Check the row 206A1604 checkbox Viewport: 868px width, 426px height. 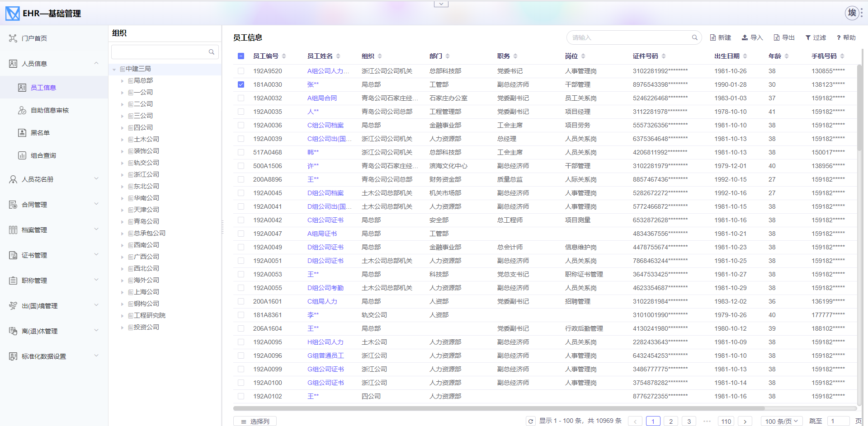241,328
